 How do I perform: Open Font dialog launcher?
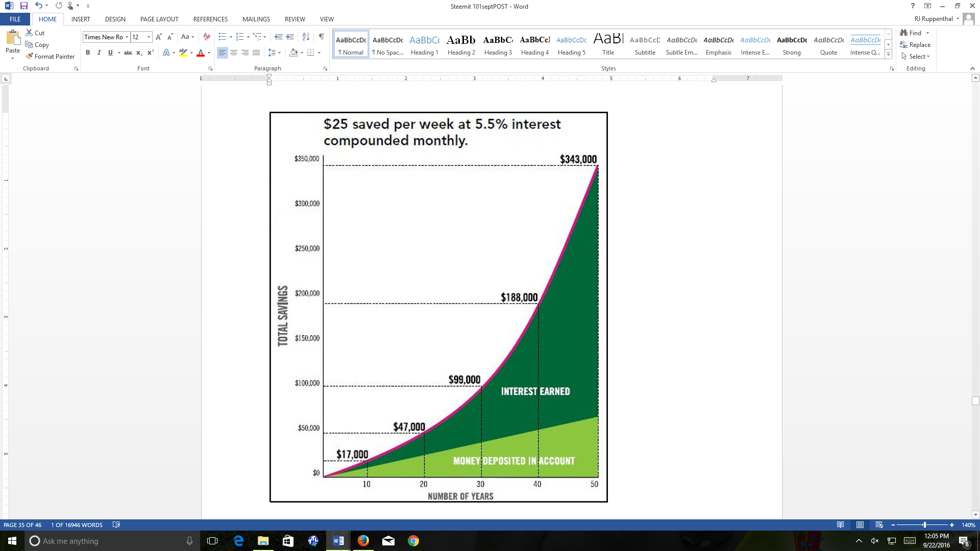coord(210,68)
